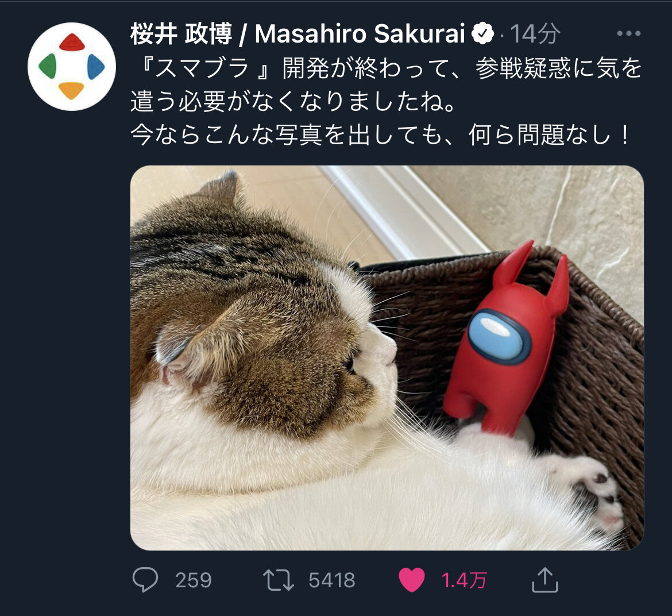Click the tweet line starting with 遣う必要

click(x=293, y=102)
